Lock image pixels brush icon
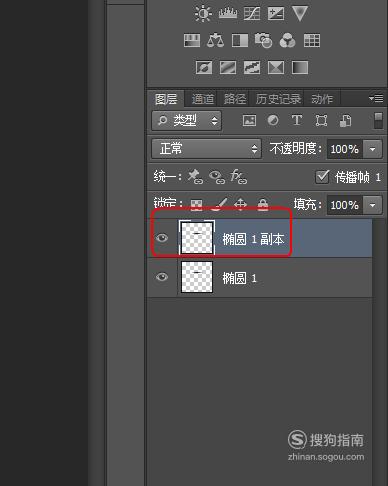 coord(219,204)
